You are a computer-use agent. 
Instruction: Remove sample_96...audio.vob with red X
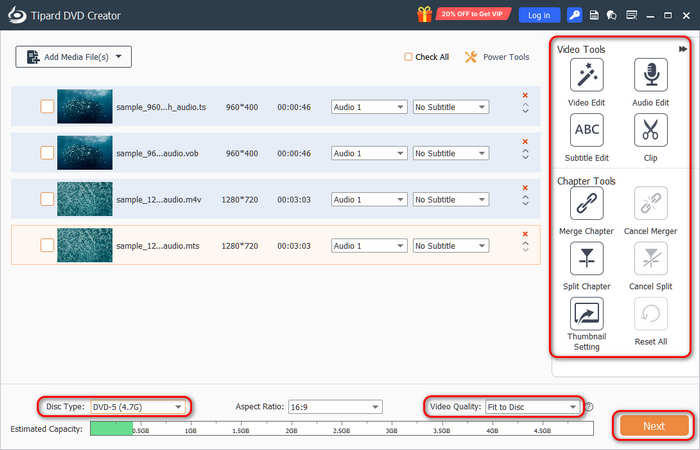tap(525, 142)
